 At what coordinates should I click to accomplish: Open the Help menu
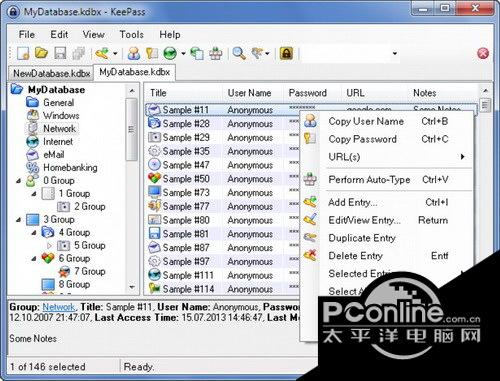pyautogui.click(x=170, y=34)
